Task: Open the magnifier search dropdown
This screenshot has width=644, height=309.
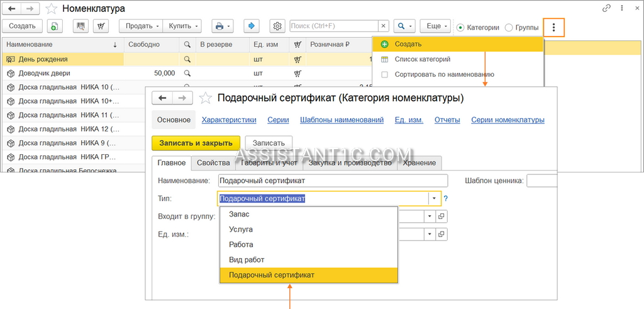Action: [x=404, y=26]
